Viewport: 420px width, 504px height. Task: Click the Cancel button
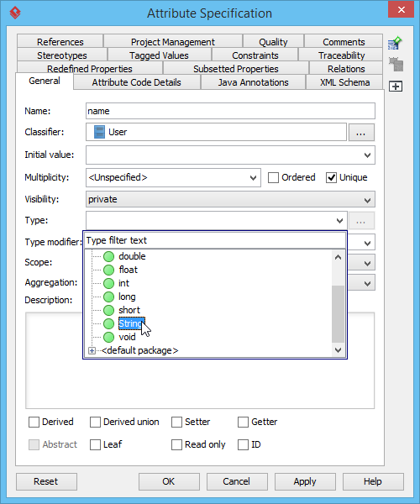(237, 481)
